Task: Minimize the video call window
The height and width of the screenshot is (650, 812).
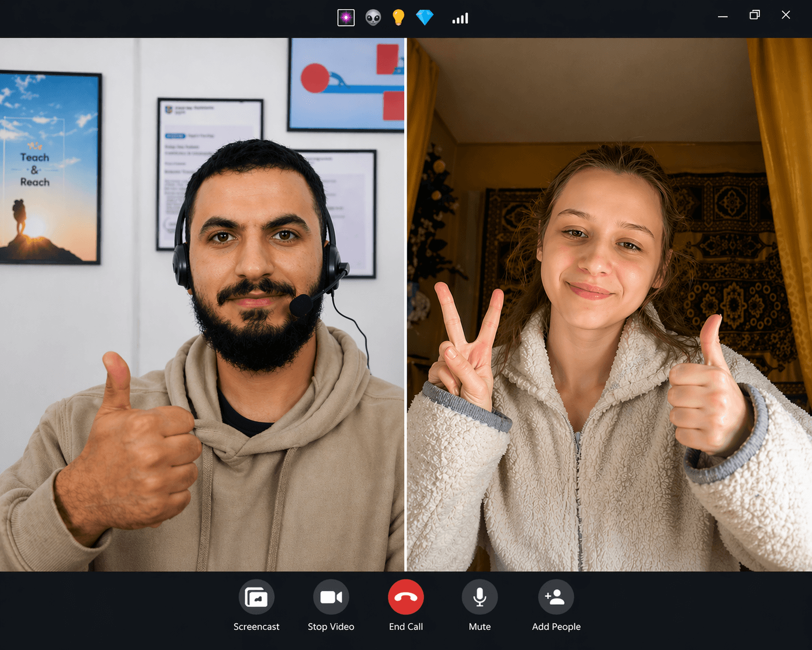Action: coord(723,16)
